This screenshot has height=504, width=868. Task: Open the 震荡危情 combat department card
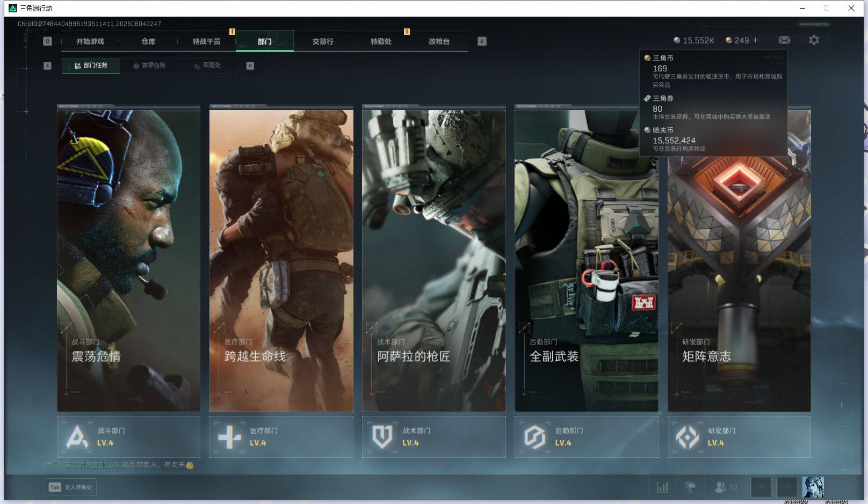(128, 260)
